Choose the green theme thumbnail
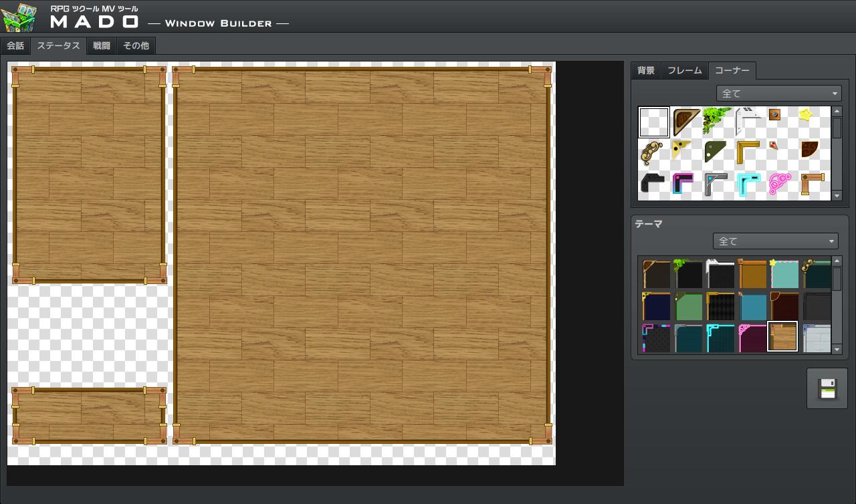856x504 pixels. 686,306
